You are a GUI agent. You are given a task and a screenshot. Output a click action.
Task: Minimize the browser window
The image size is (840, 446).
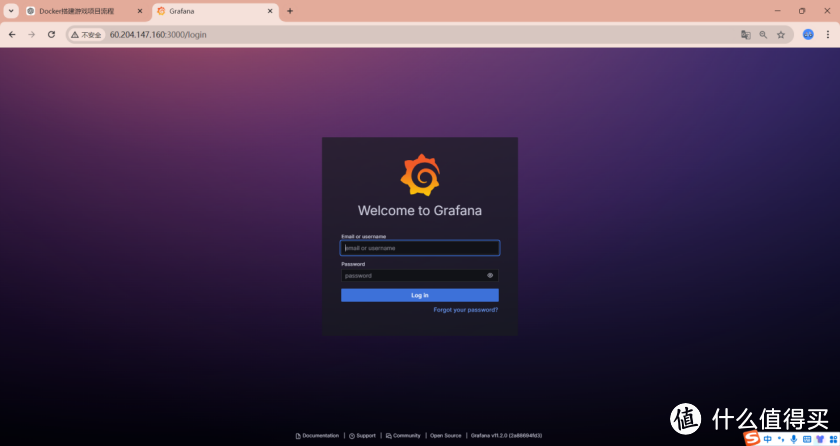777,11
